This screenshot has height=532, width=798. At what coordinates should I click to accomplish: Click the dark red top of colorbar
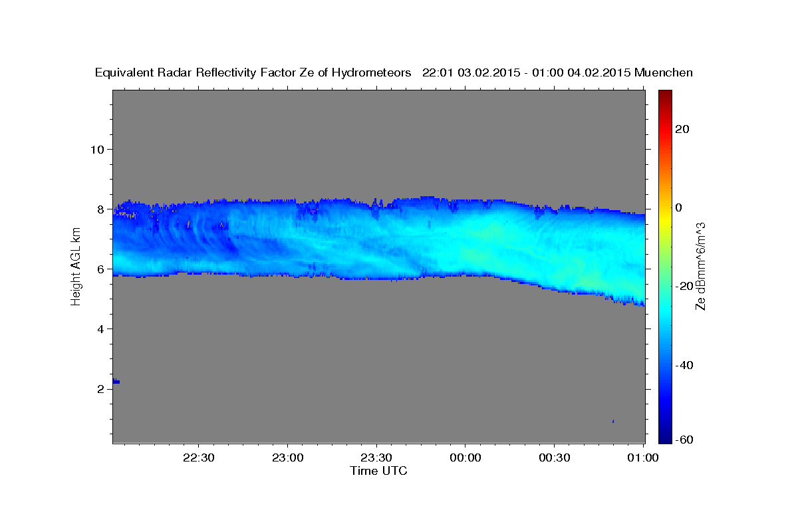[x=664, y=94]
